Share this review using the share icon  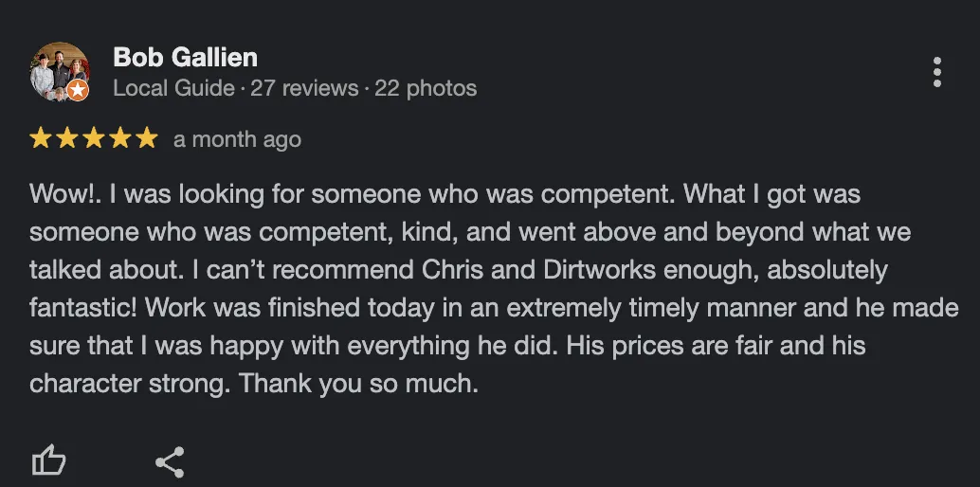coord(170,462)
